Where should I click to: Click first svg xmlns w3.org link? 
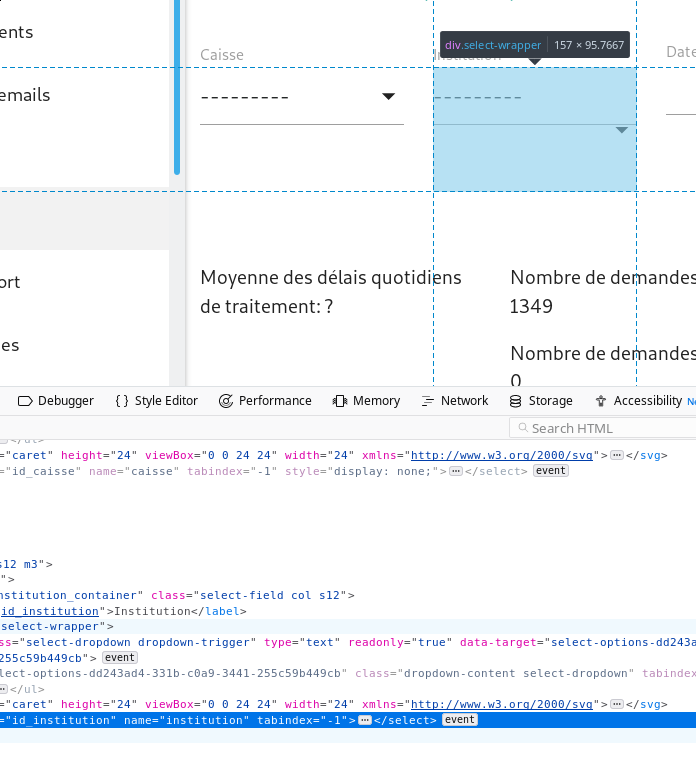coord(502,455)
